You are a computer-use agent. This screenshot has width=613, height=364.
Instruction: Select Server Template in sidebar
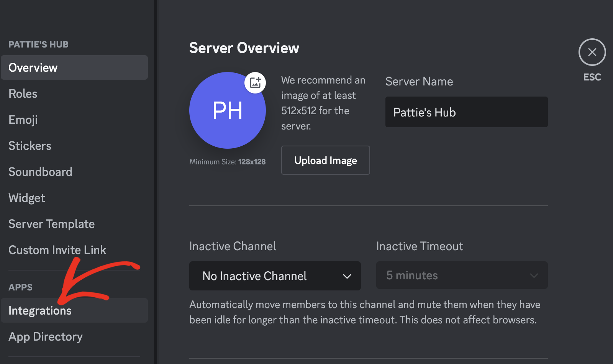point(51,224)
